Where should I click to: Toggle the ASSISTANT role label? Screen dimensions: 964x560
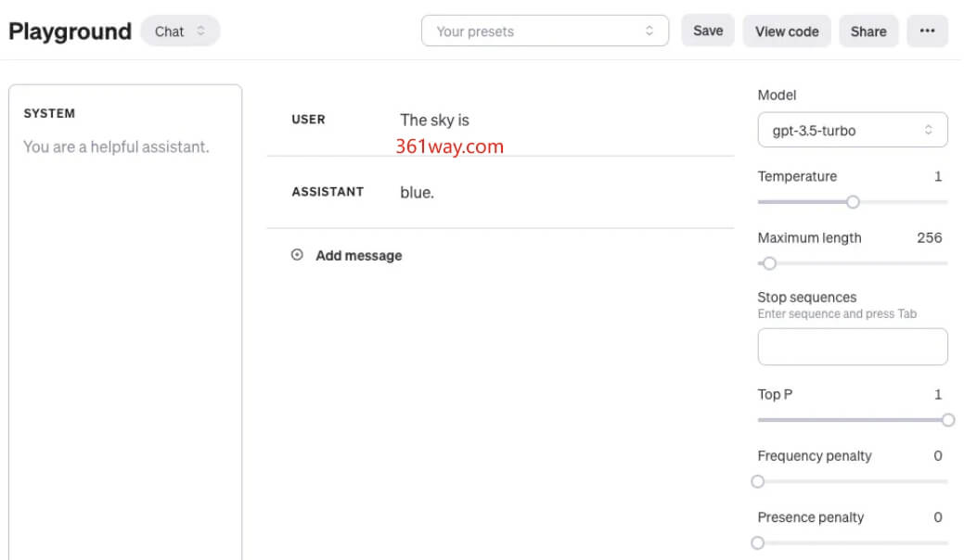point(328,192)
